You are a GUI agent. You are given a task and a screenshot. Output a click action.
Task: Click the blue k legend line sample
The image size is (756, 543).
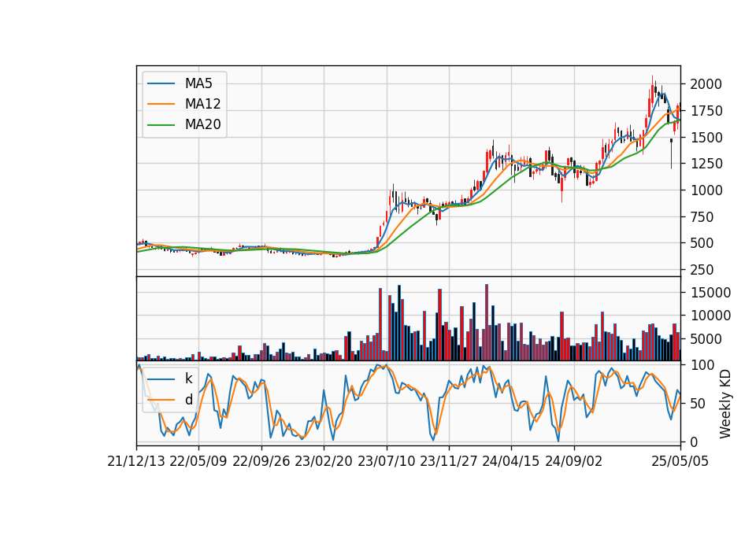161,379
